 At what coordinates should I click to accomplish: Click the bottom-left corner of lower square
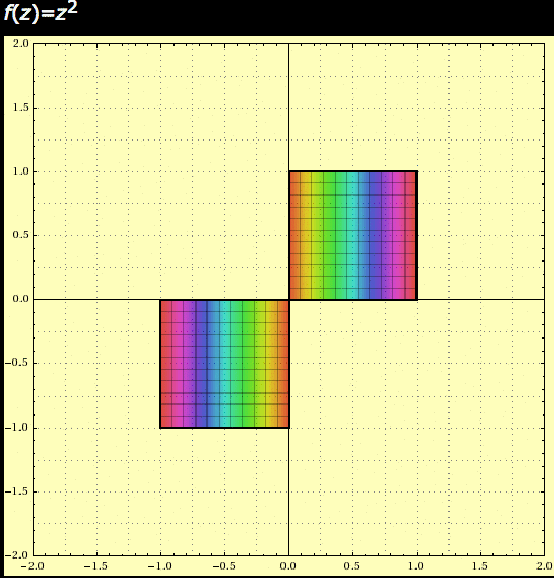pyautogui.click(x=160, y=428)
